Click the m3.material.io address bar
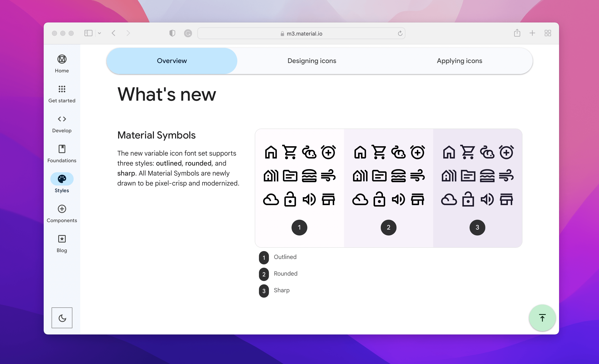 pos(301,33)
